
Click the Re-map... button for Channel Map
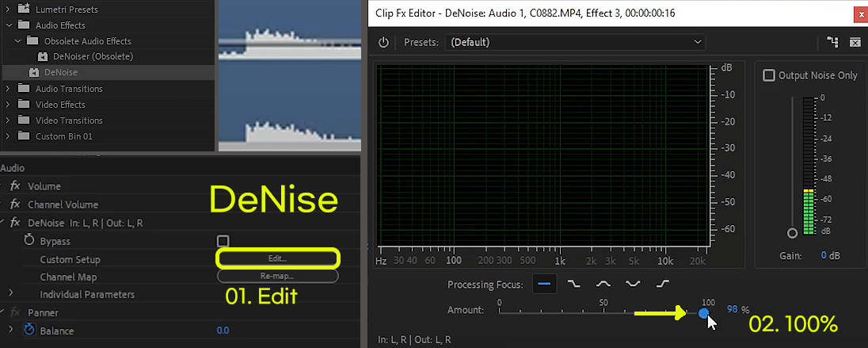click(278, 276)
